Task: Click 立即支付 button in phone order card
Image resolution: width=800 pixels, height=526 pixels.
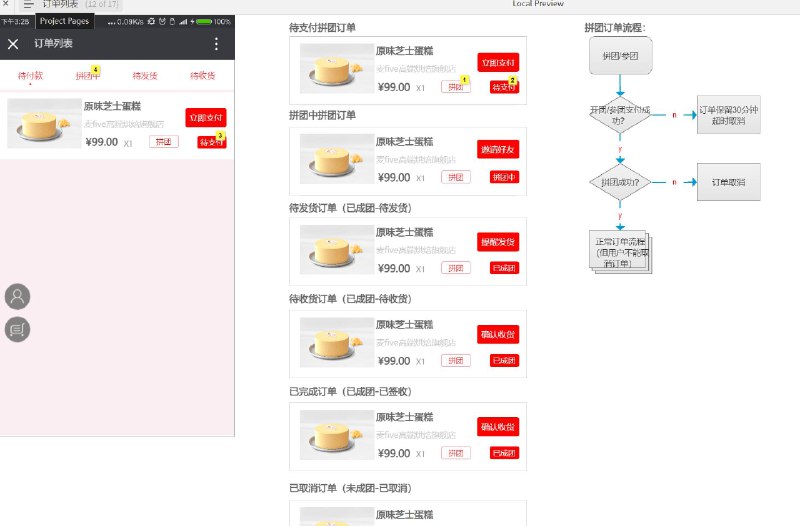Action: click(206, 118)
